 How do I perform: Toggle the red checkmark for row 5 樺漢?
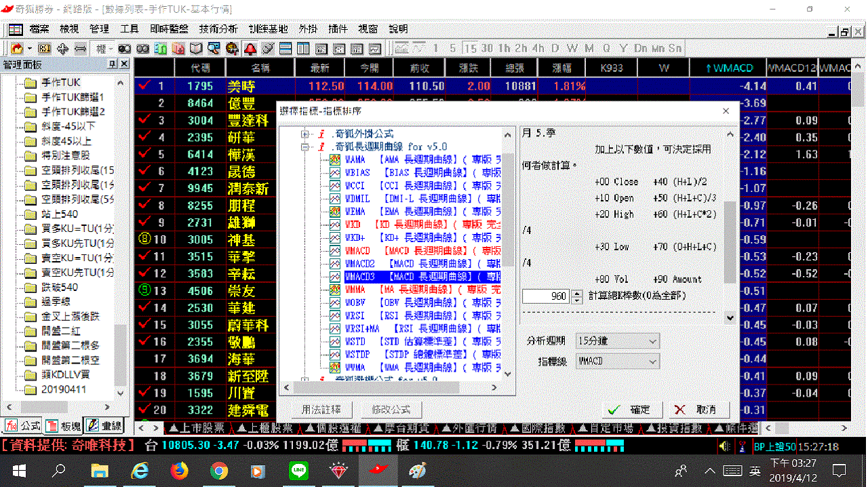click(x=144, y=154)
